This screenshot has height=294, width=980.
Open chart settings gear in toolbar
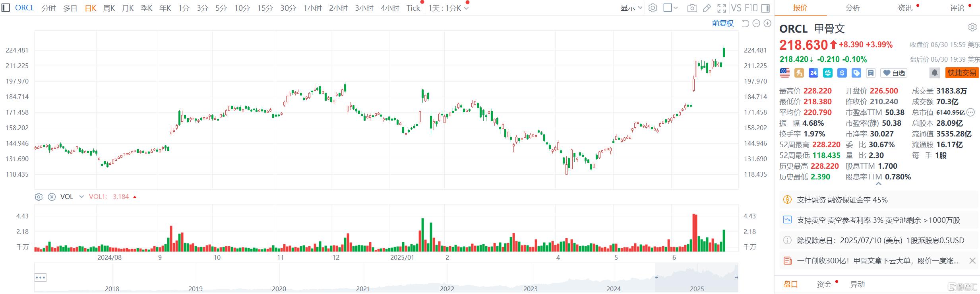click(x=653, y=8)
